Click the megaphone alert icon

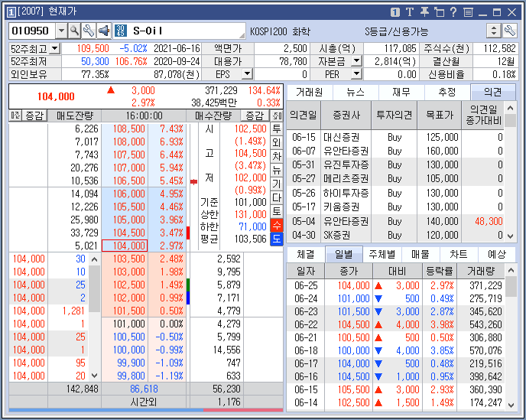[104, 31]
